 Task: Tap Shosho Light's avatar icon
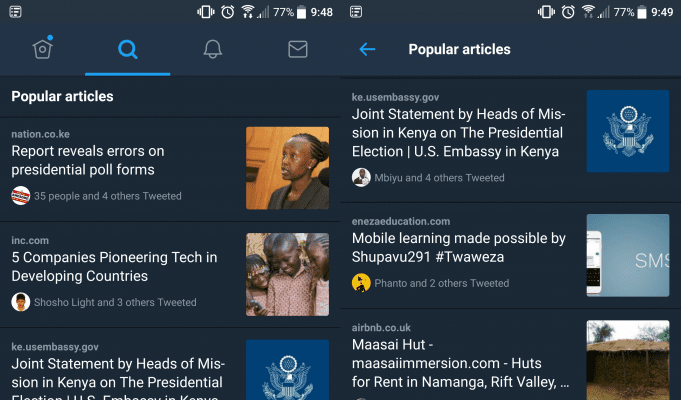point(20,302)
